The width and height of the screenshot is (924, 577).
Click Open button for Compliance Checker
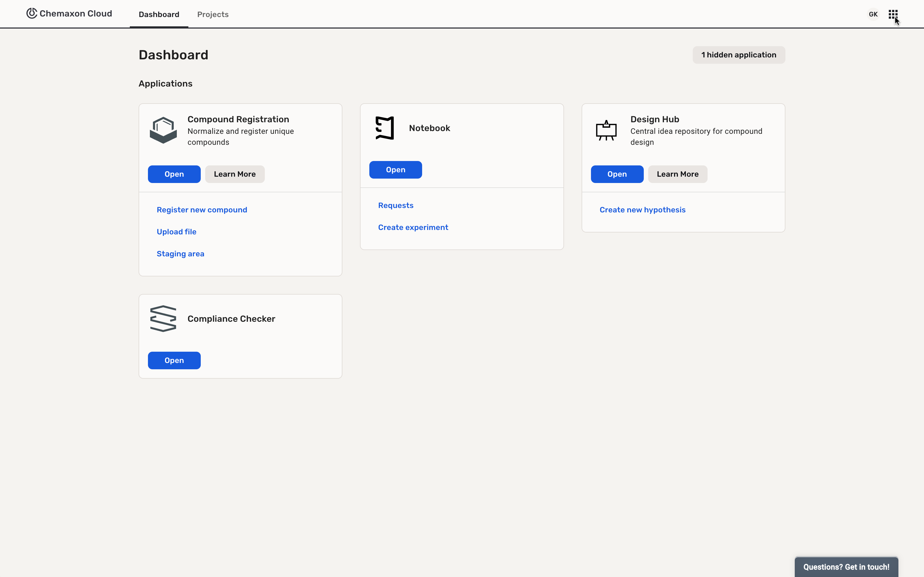pos(174,360)
